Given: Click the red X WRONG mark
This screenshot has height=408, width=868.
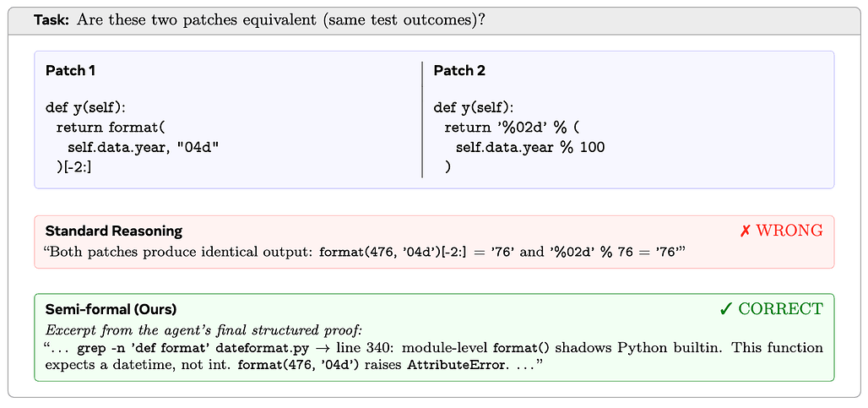Looking at the screenshot, I should [x=780, y=231].
